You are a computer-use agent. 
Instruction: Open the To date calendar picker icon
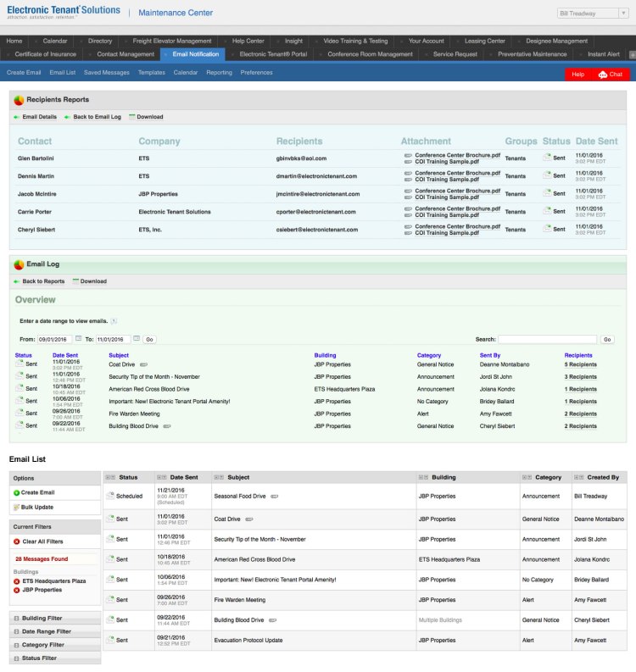click(x=137, y=339)
